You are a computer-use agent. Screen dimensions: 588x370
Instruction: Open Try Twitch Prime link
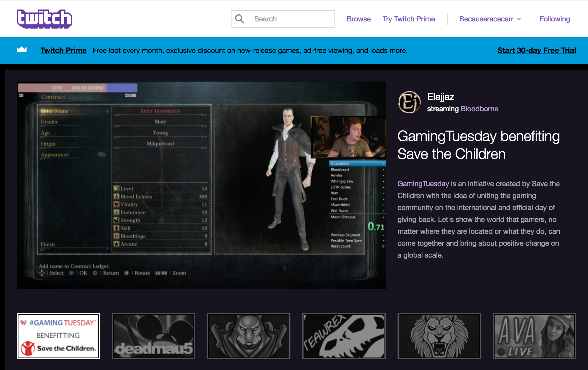409,19
